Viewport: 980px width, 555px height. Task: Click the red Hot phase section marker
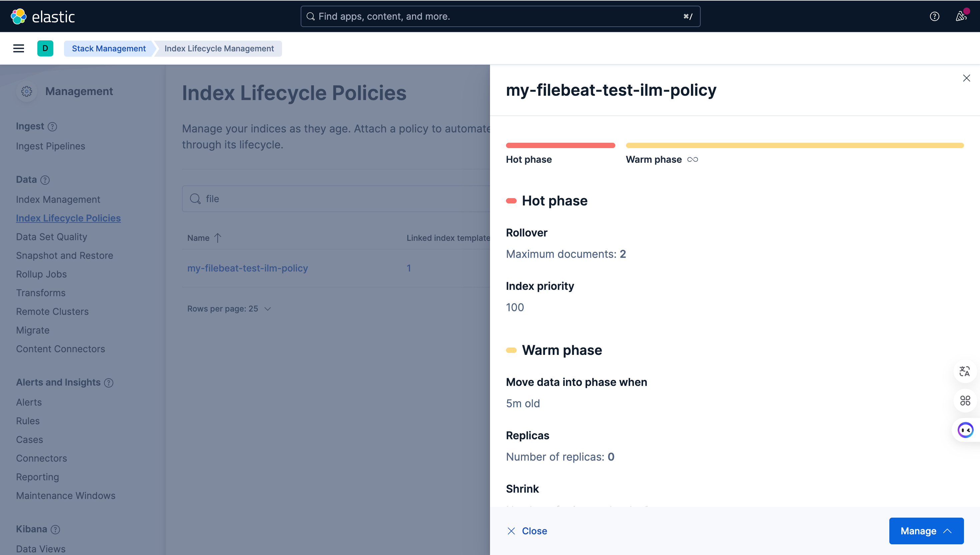(511, 201)
